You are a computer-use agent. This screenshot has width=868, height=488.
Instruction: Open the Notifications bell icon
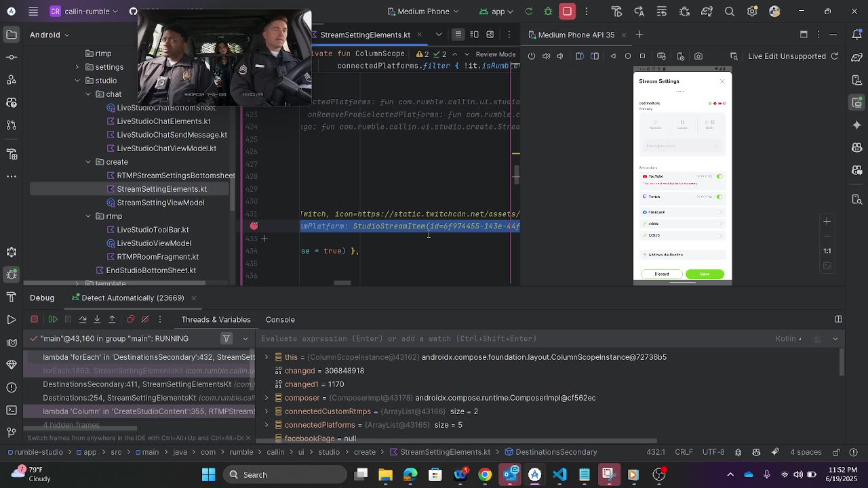857,35
